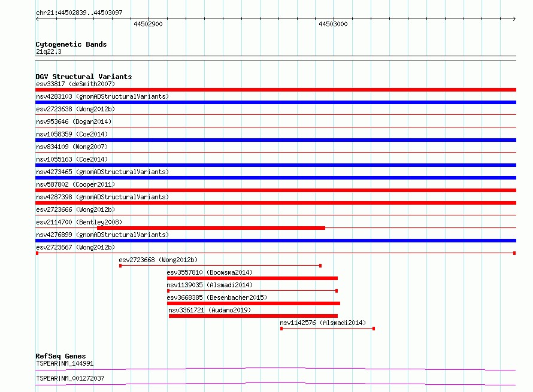Select the blue bar of nsv1055163
The height and width of the screenshot is (392, 533).
tap(275, 165)
